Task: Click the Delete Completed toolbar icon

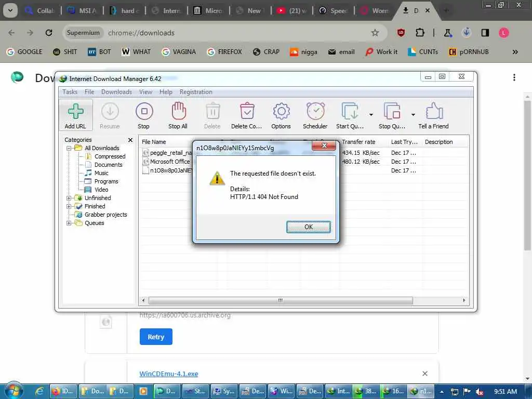Action: tap(247, 115)
